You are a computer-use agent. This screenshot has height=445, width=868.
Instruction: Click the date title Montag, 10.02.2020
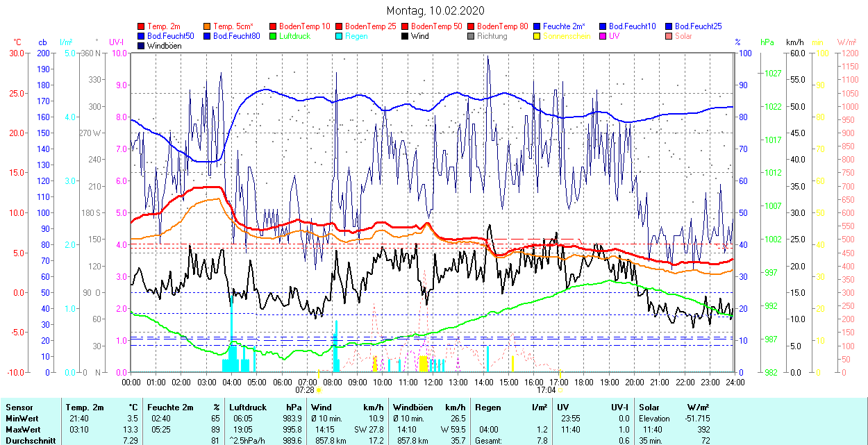click(x=435, y=10)
